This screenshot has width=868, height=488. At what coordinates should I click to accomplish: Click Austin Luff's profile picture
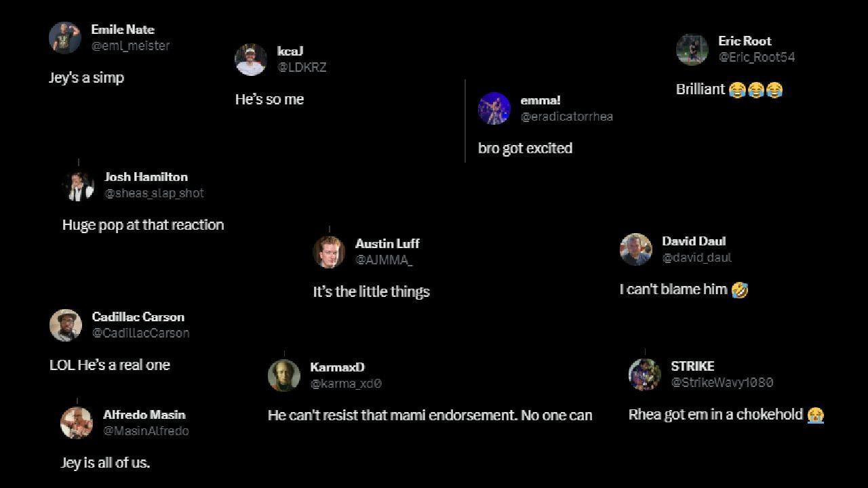pos(329,252)
